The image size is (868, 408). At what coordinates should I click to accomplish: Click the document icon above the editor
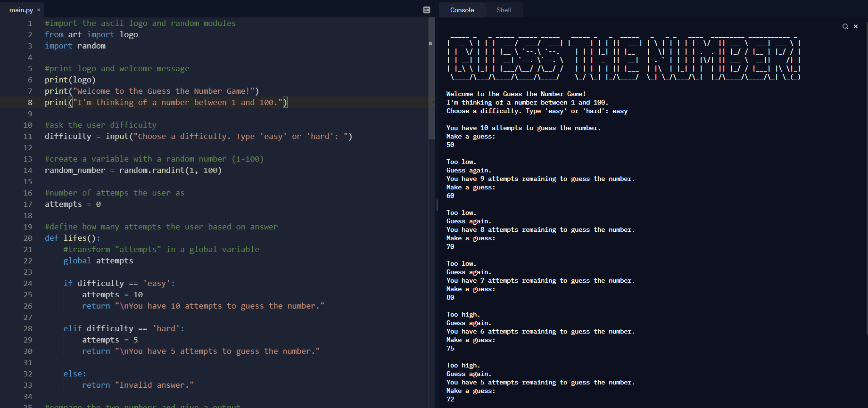pos(427,10)
